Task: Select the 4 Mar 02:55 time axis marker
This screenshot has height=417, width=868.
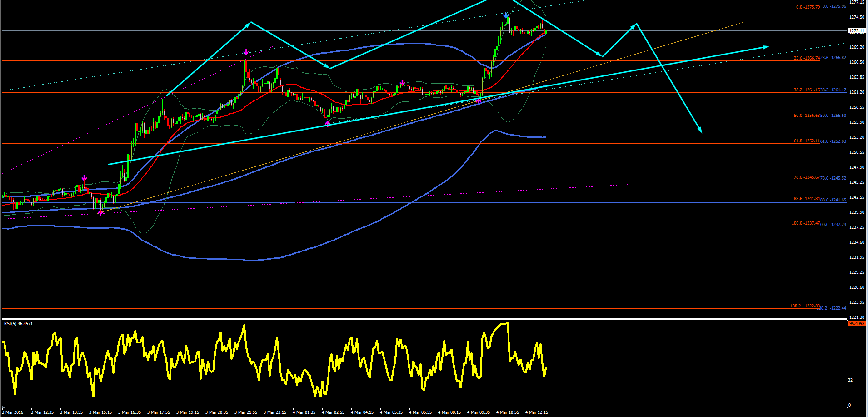Action: (333, 412)
